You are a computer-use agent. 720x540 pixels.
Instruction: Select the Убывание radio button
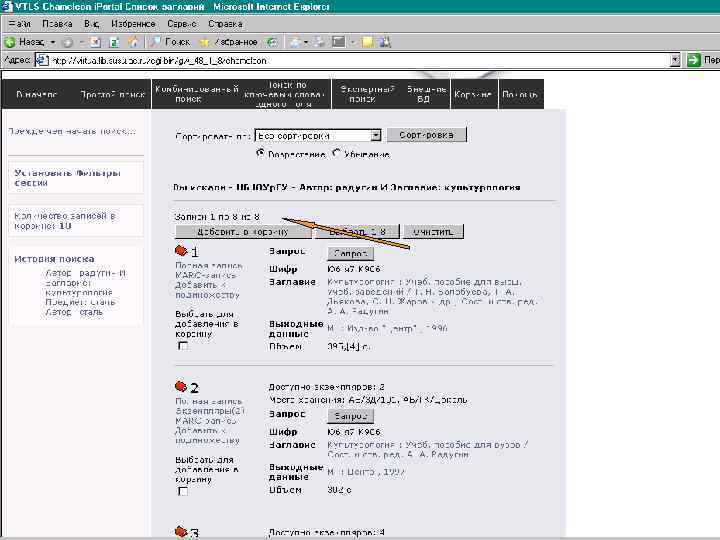pyautogui.click(x=337, y=153)
